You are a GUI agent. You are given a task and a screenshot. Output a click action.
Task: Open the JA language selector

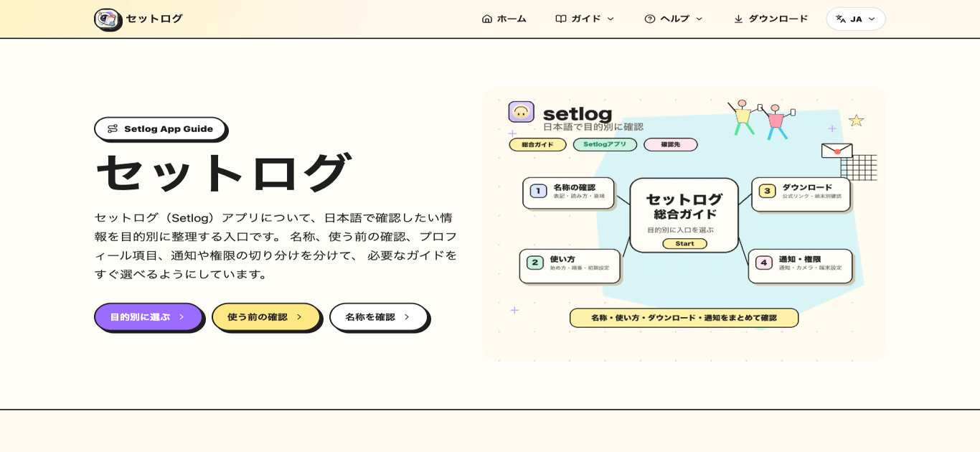tap(856, 19)
